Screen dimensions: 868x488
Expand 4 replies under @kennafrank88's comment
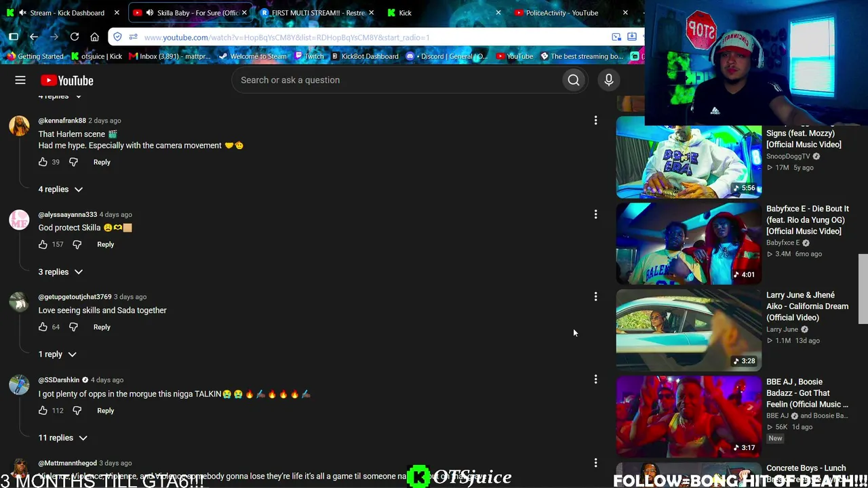pyautogui.click(x=60, y=189)
